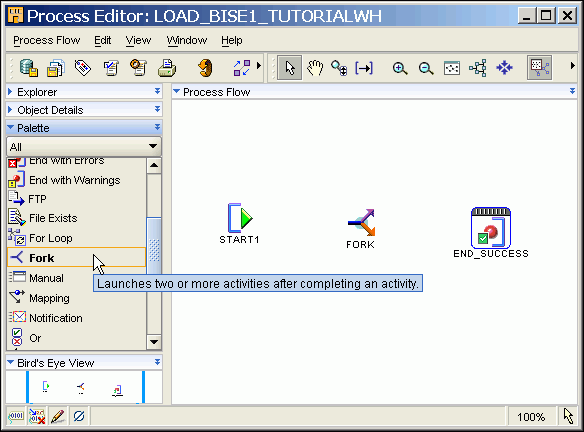Viewport: 584px width, 432px height.
Task: Click the auto-connect squares toolbar icon
Action: [x=242, y=68]
